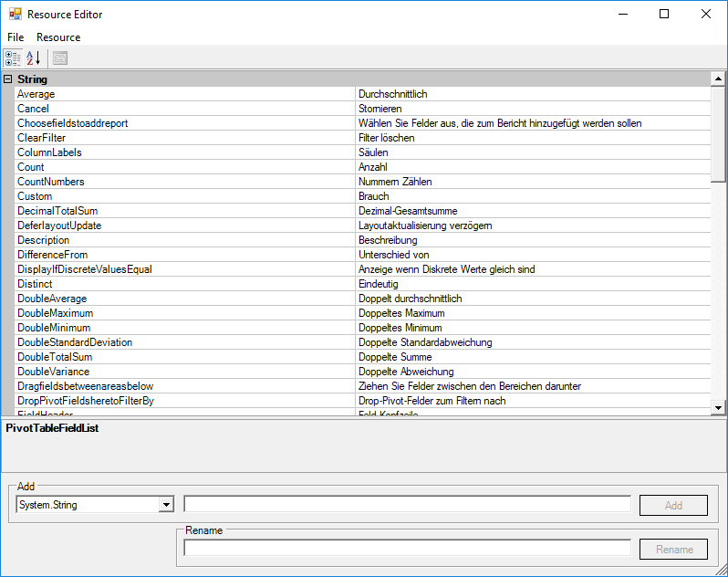Image resolution: width=728 pixels, height=577 pixels.
Task: Click the grid scrollbar down arrow
Action: tap(718, 408)
